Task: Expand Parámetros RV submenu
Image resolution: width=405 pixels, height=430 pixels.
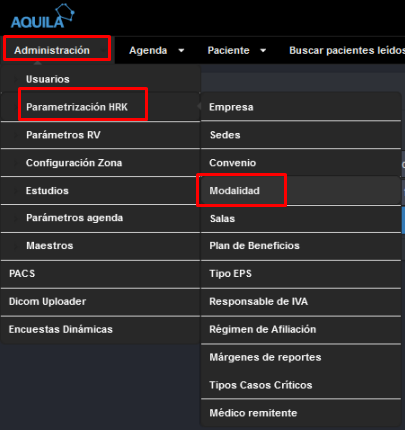Action: (100, 135)
